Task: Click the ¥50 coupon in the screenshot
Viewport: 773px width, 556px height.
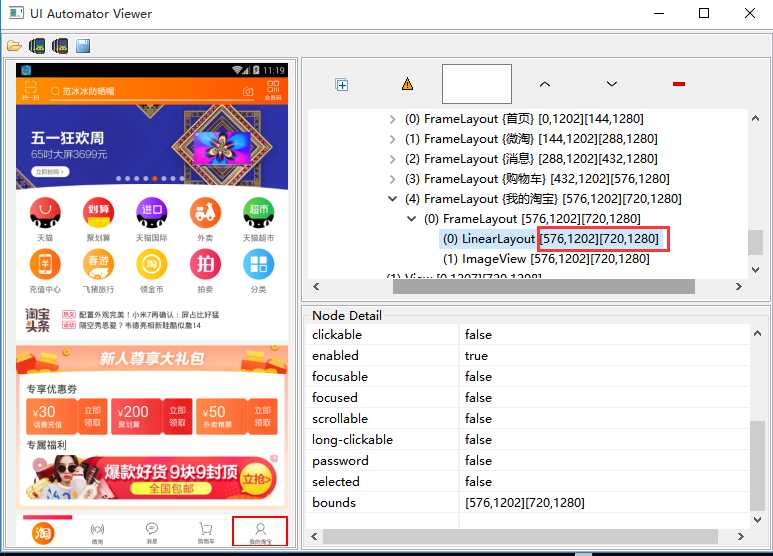Action: (237, 417)
